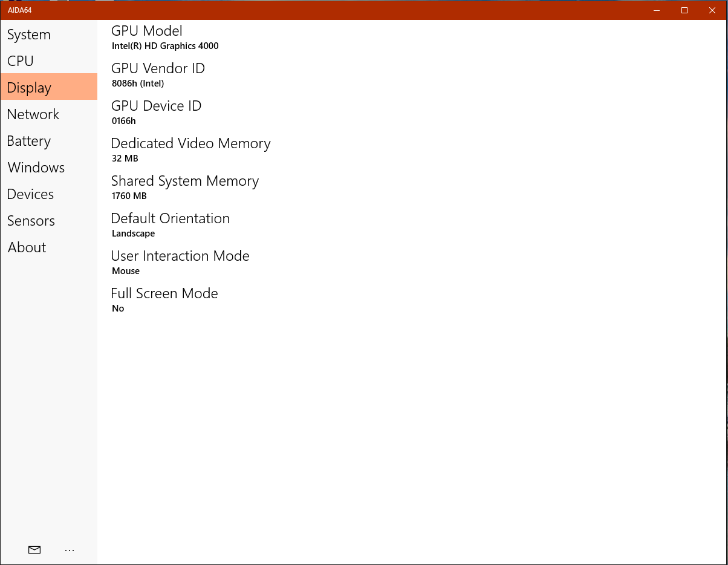The height and width of the screenshot is (565, 728).
Task: Minimize the AIDA64 window
Action: click(x=657, y=10)
